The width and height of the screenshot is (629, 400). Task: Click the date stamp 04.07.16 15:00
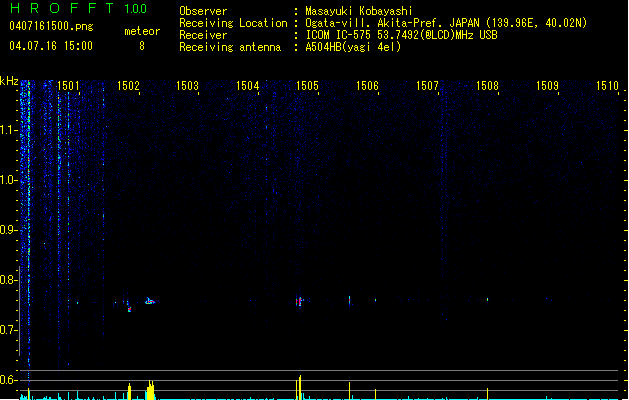point(51,46)
